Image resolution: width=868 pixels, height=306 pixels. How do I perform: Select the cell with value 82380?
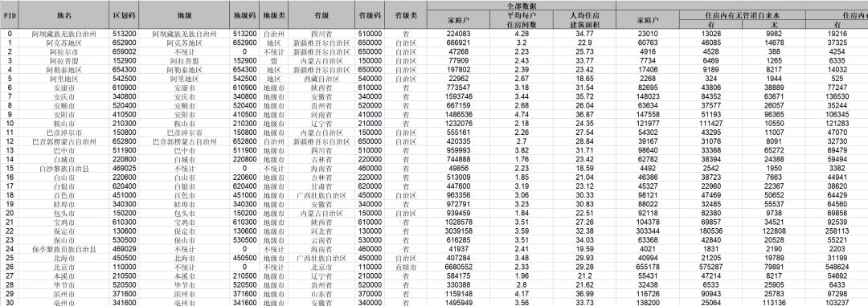[x=710, y=213]
